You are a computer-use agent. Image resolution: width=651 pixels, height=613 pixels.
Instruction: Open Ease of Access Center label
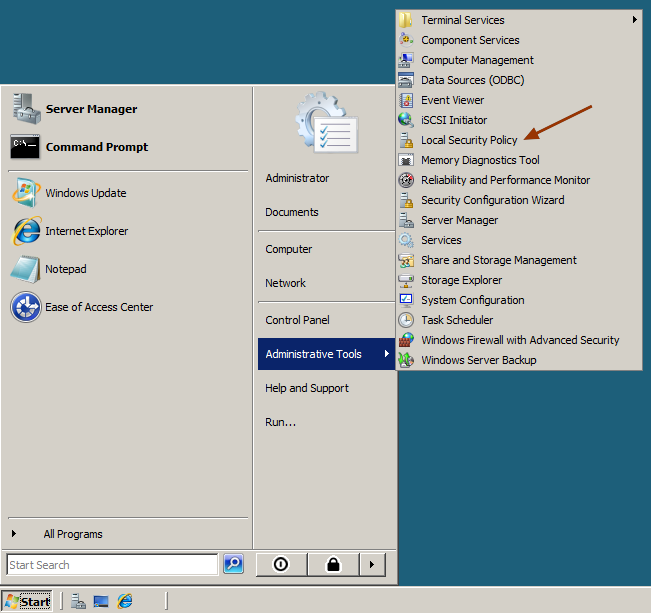[99, 307]
